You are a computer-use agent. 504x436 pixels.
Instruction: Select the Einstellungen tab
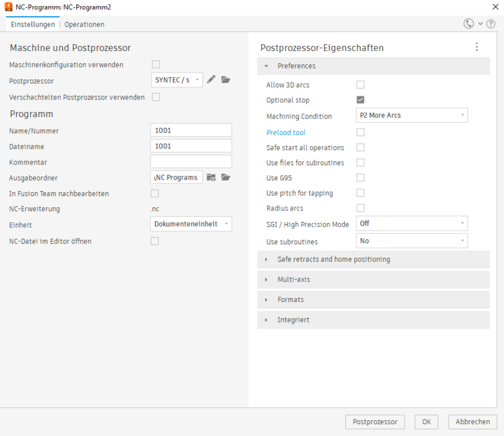[33, 25]
